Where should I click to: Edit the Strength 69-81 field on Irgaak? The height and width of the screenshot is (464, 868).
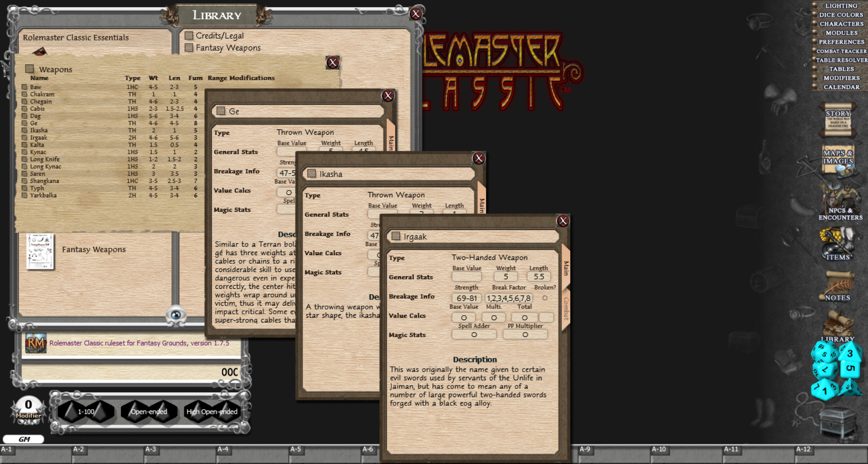(466, 298)
